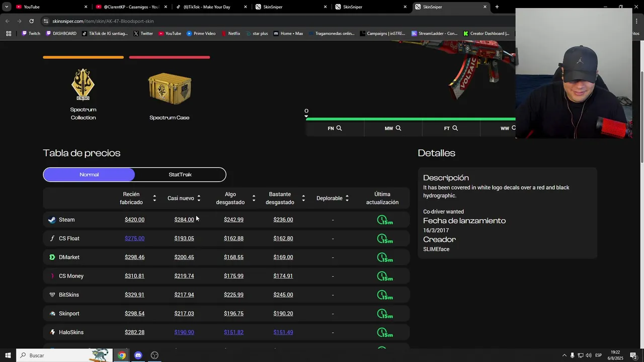
Task: Click the CS Float row update clock icon
Action: point(384,238)
